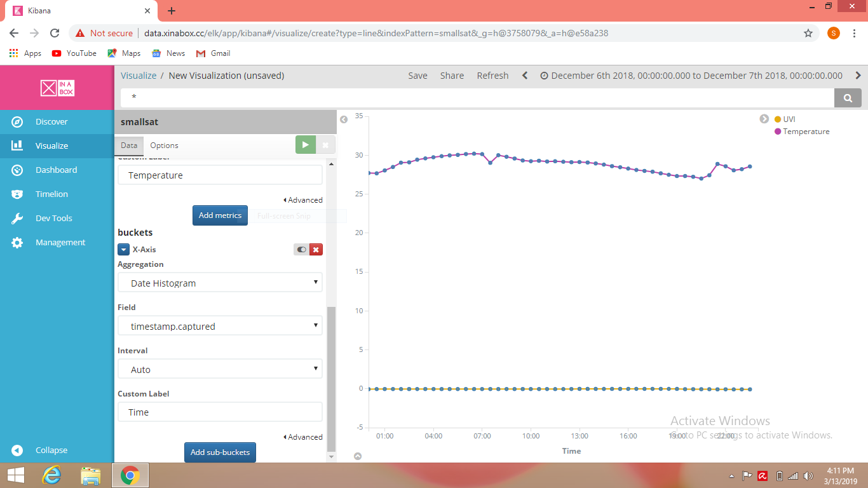Go back in browser history
This screenshot has width=868, height=488.
pos(14,33)
